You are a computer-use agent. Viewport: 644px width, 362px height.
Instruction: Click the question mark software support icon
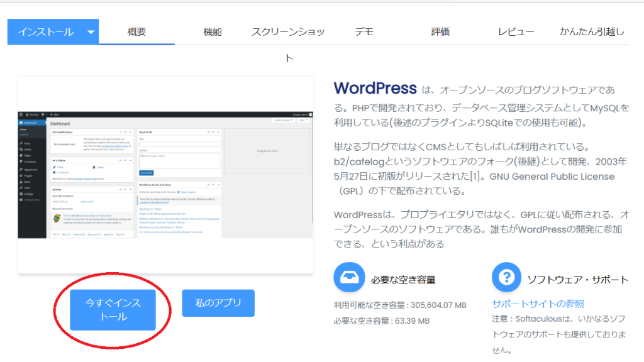tap(508, 278)
